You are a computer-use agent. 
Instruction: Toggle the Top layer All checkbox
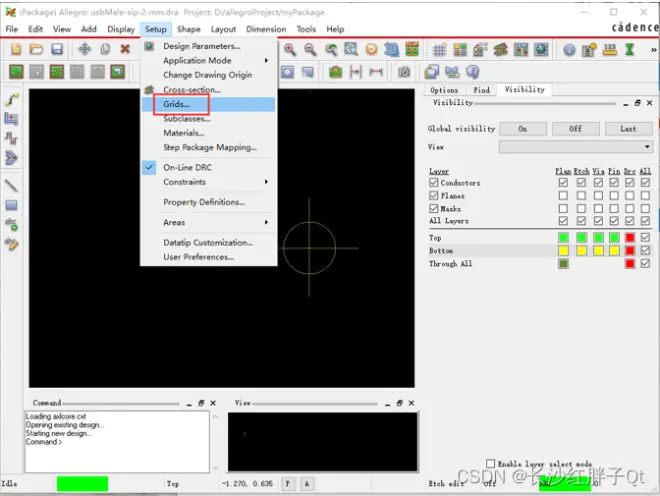click(645, 237)
